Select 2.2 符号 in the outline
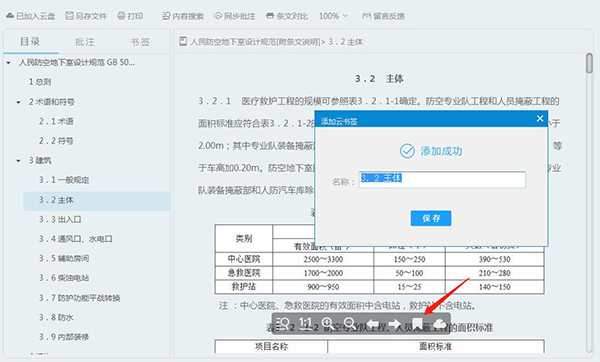This screenshot has width=600, height=362. pyautogui.click(x=56, y=141)
